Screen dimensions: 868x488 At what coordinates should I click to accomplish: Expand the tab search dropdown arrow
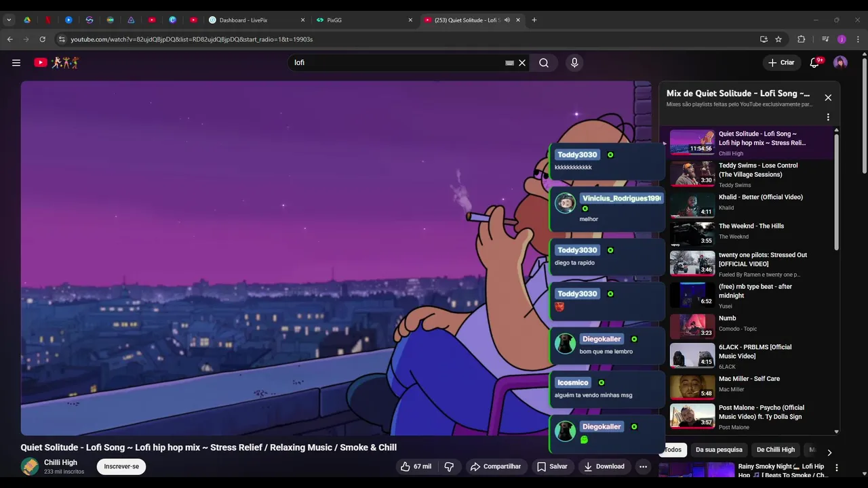pos(9,20)
